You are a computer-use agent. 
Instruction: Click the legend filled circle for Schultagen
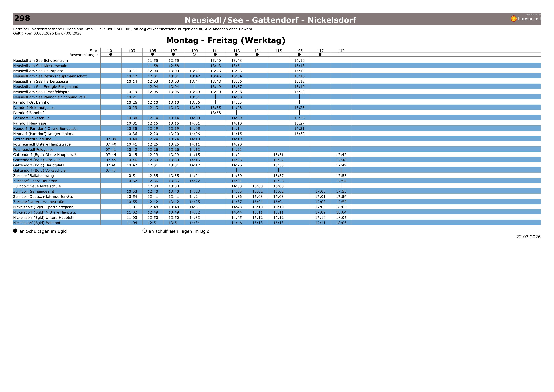tap(15, 231)
